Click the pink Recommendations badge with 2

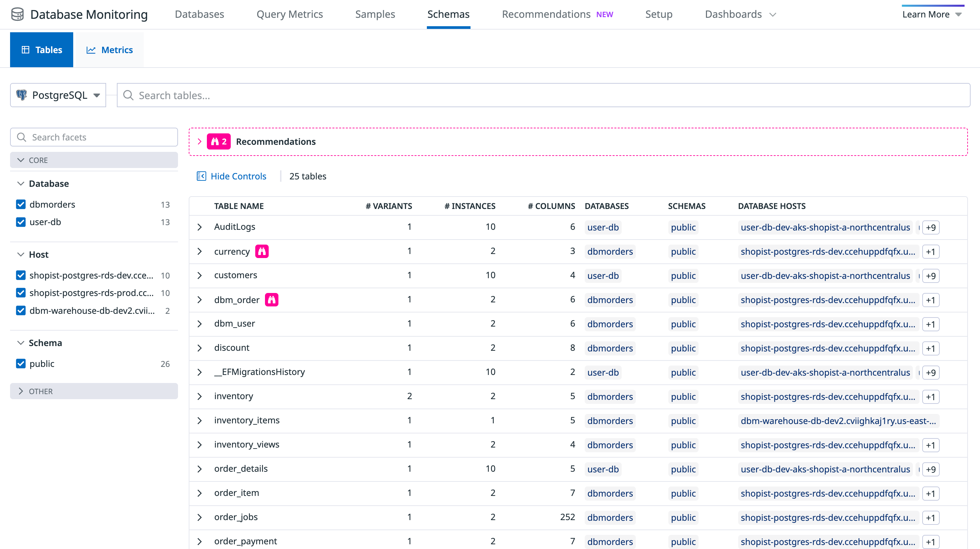tap(219, 142)
